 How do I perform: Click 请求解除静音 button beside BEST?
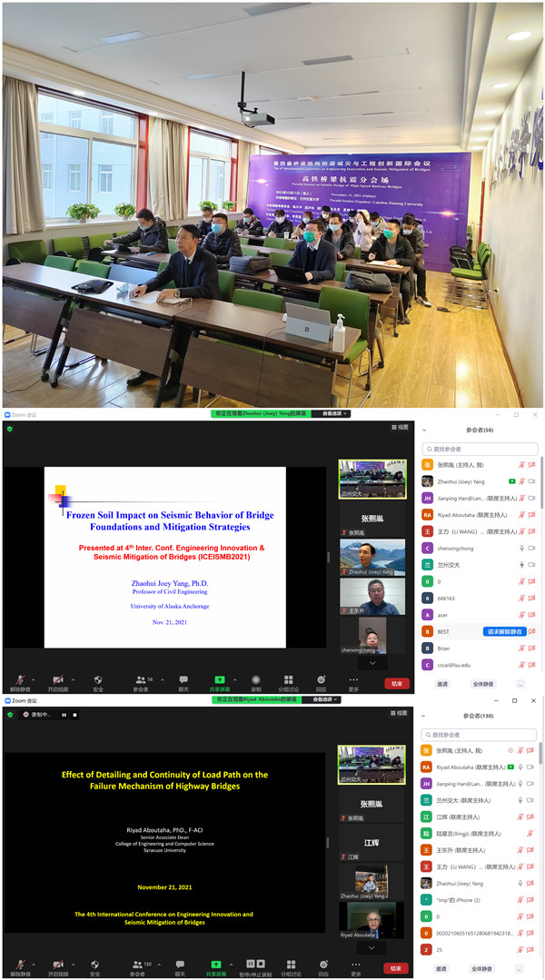pos(504,631)
